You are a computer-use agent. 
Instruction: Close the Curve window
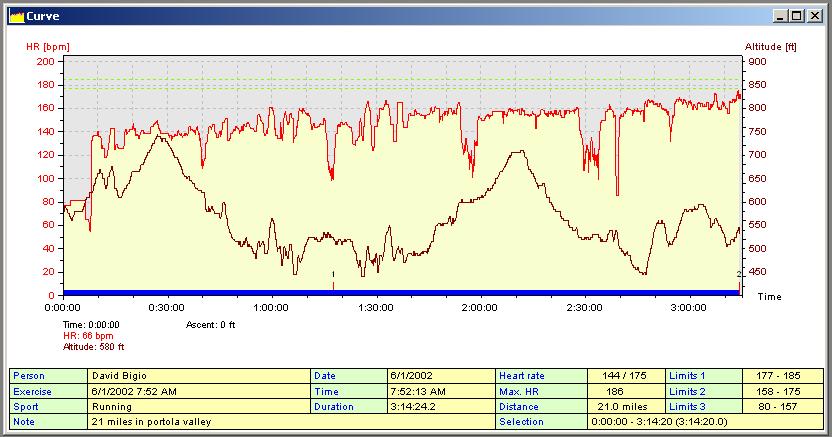[x=815, y=16]
